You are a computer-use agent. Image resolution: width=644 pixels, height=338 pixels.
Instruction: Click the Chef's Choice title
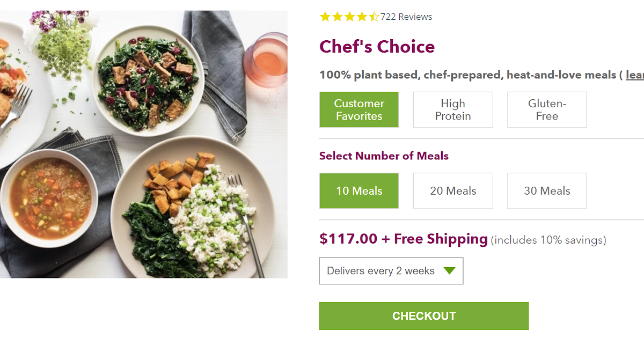377,47
